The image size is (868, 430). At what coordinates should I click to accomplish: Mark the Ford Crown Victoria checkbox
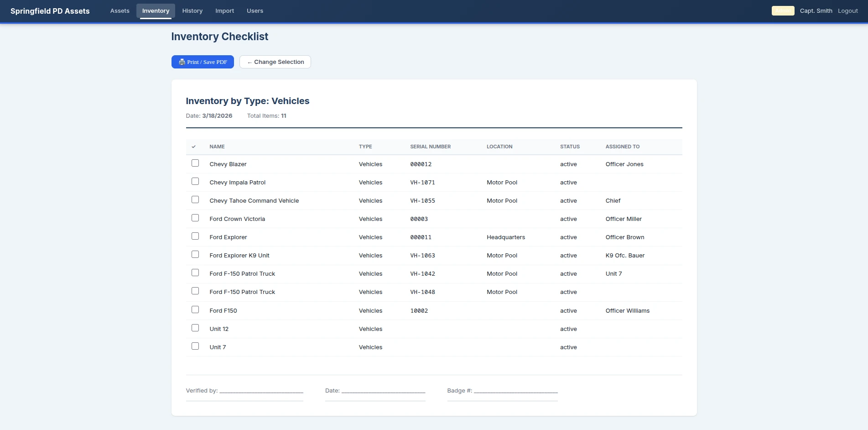pos(195,218)
